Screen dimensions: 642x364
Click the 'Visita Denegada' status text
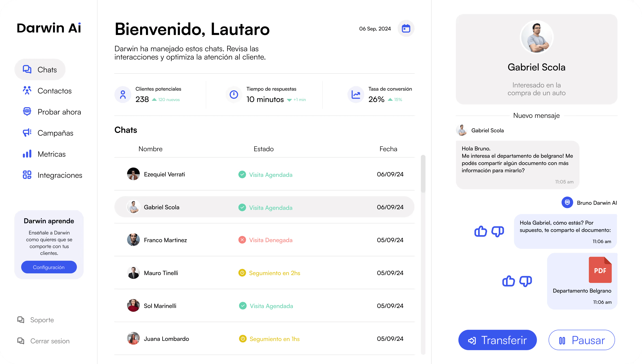pyautogui.click(x=270, y=240)
